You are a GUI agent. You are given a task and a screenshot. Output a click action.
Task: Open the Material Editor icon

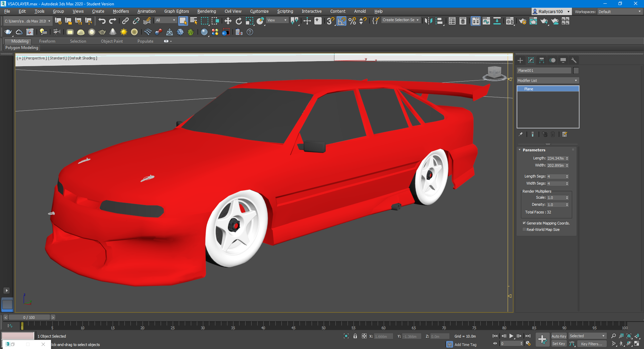510,21
